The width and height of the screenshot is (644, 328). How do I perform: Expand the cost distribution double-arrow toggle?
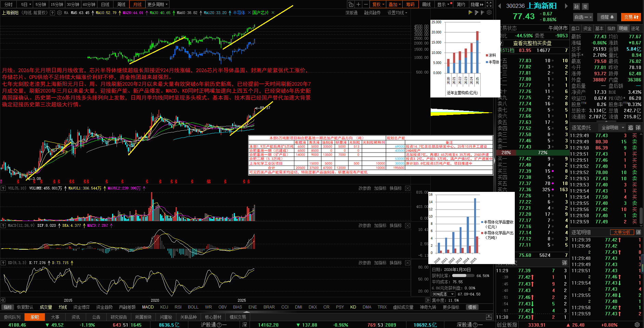[x=427, y=300]
